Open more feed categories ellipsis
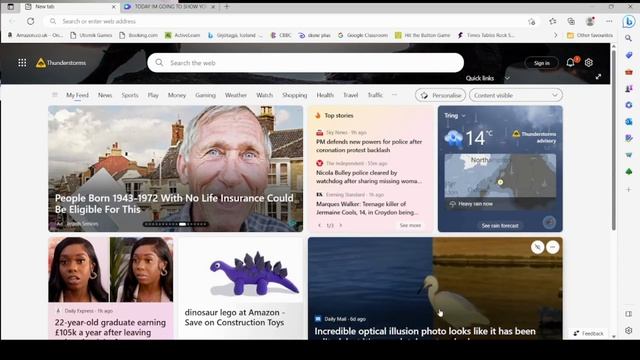Screen dimensions: 640x360 tap(394, 95)
